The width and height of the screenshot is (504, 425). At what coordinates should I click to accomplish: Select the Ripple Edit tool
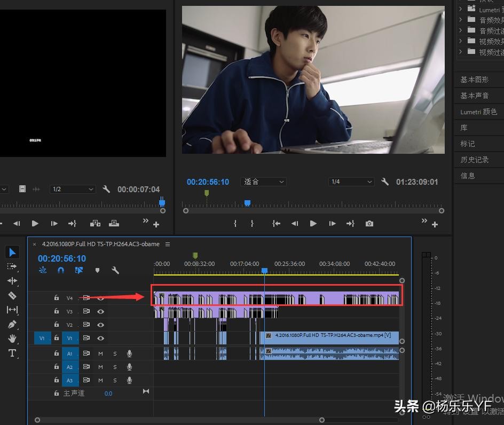12,281
